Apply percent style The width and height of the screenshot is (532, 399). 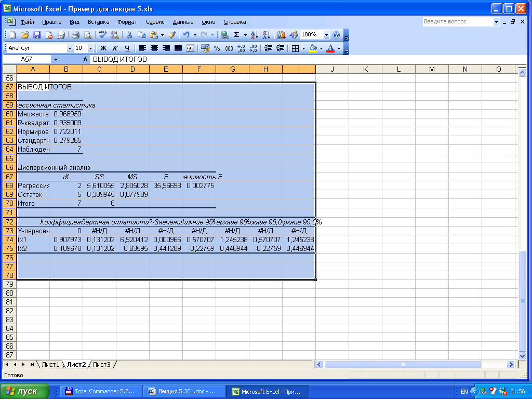[x=217, y=48]
